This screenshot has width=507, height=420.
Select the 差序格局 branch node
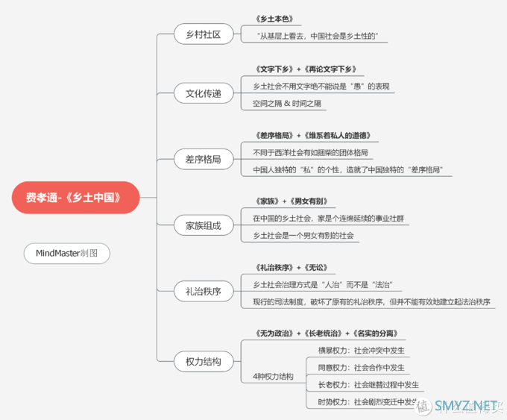[204, 159]
